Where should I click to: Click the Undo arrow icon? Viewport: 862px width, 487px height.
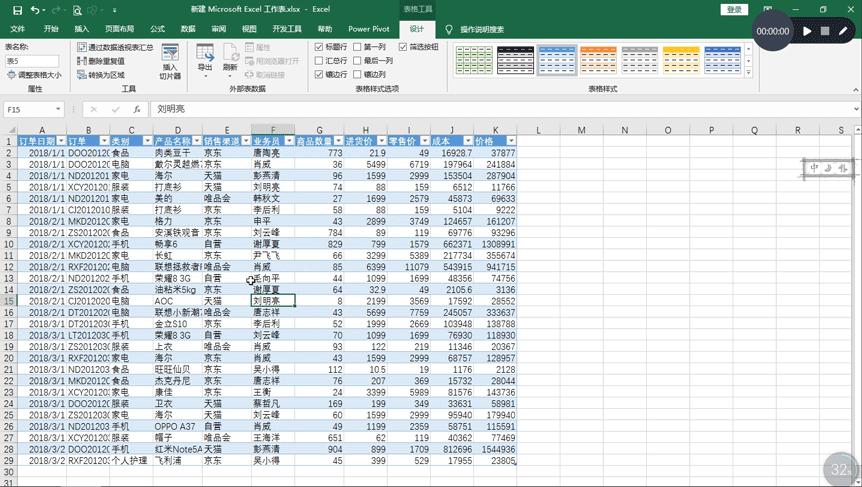point(36,9)
